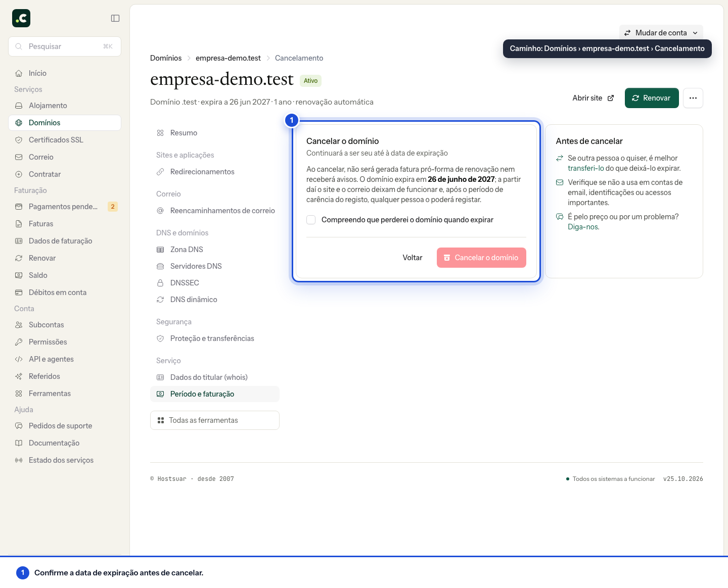Click the Documentação book icon
Screen dimensions: 728x588
[19, 443]
